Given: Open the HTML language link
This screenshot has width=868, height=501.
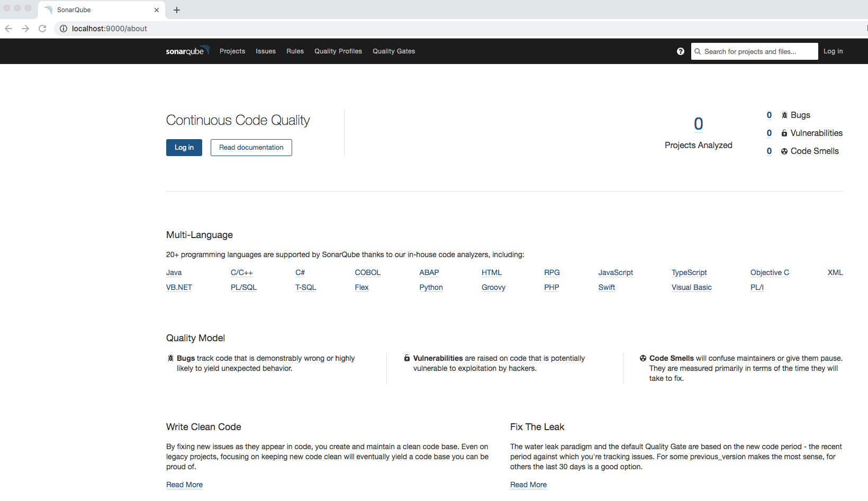Looking at the screenshot, I should click(492, 272).
